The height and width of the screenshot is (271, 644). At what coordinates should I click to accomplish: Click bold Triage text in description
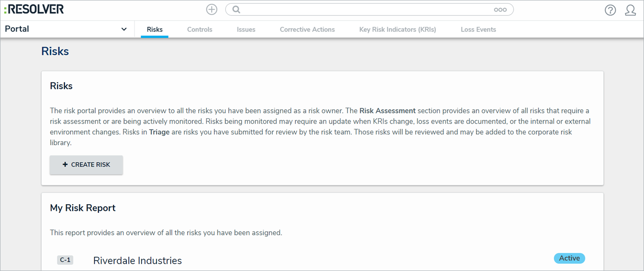click(x=159, y=132)
